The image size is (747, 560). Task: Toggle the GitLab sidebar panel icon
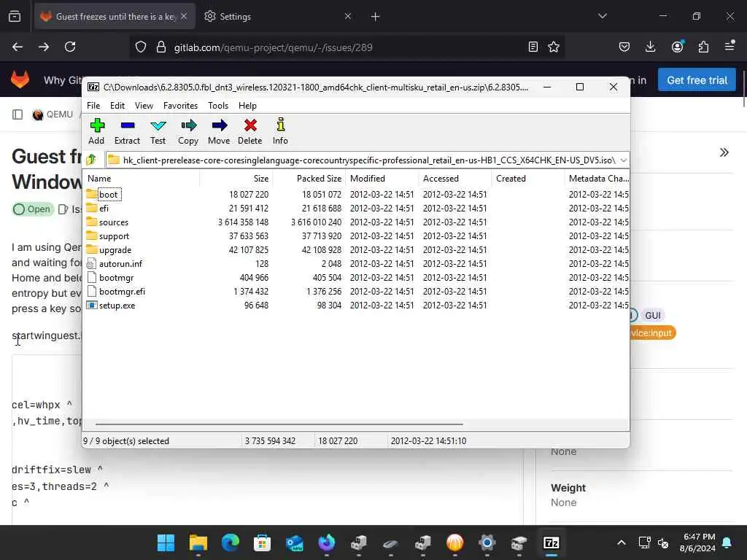(x=18, y=114)
